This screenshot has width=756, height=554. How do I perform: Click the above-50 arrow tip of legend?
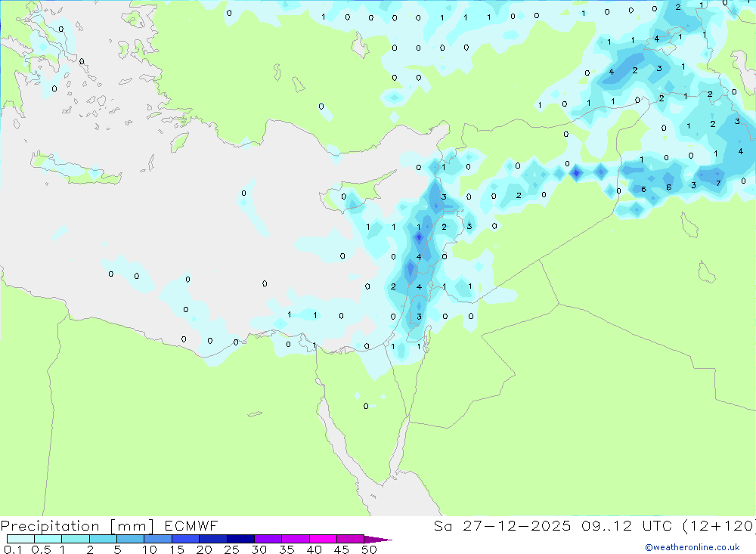(379, 540)
